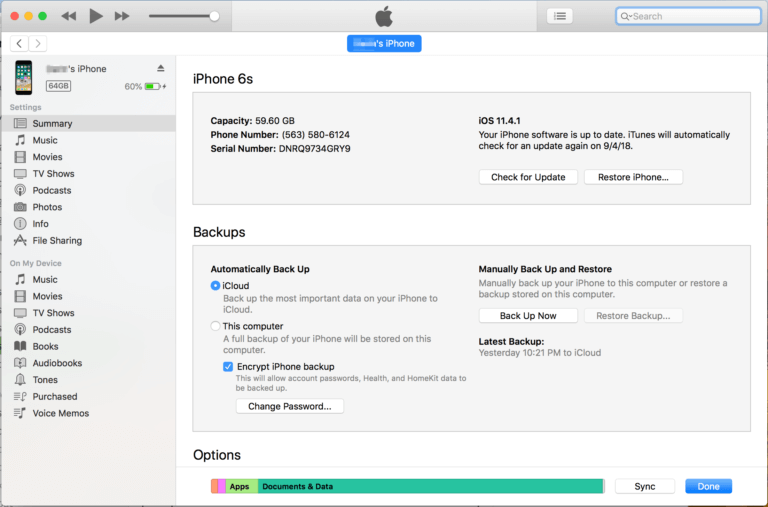Click the Voice Memos icon
This screenshot has height=507, width=768.
pyautogui.click(x=20, y=413)
